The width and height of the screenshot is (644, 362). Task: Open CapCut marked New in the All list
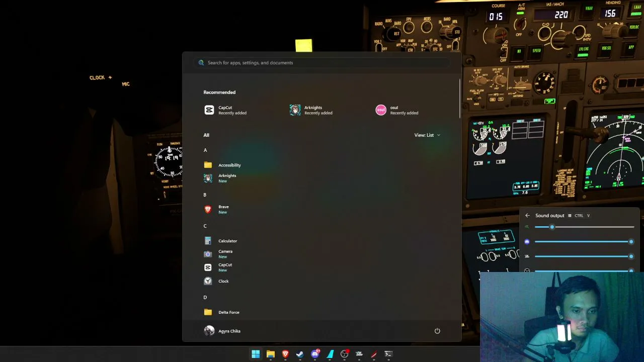point(218,267)
